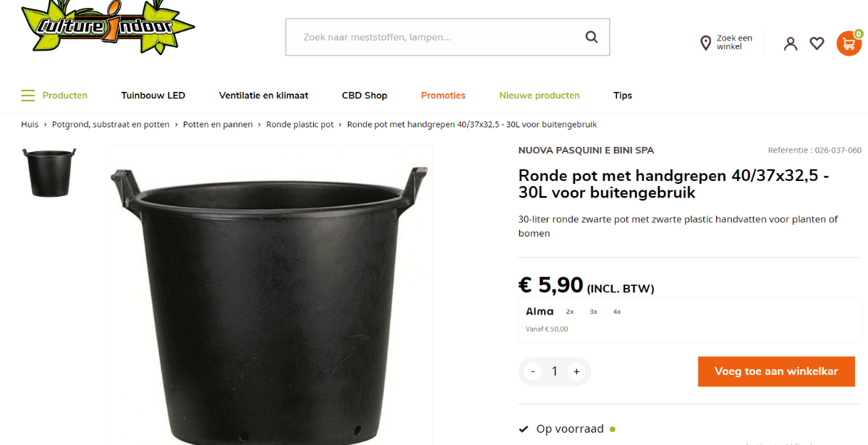Open the wishlist heart icon
This screenshot has height=445, width=868.
817,43
